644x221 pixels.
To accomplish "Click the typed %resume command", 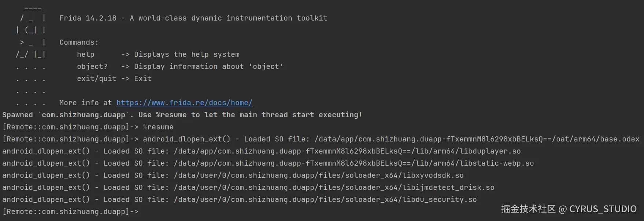I will [158, 127].
